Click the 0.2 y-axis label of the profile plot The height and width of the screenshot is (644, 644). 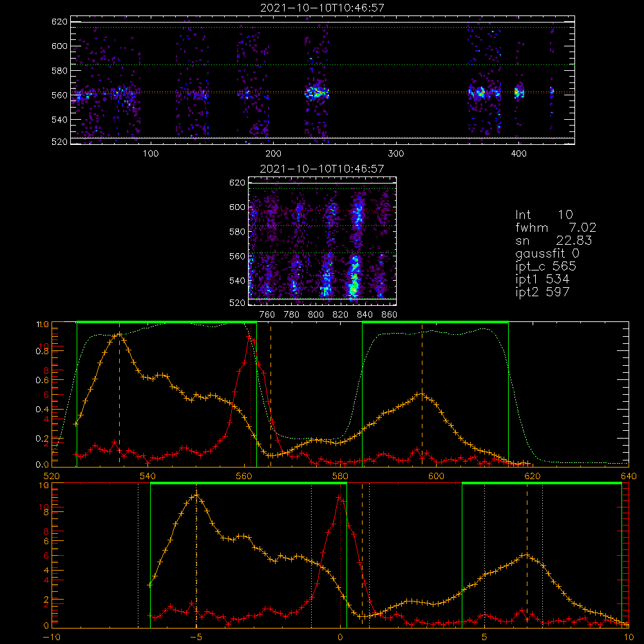[43, 439]
